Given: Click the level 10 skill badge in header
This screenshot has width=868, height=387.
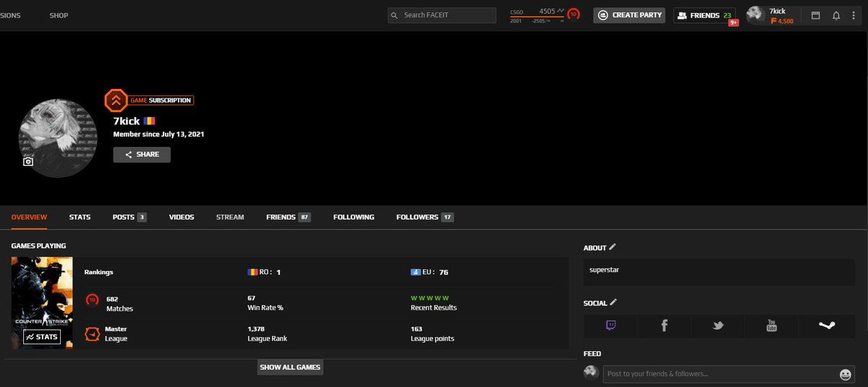Looking at the screenshot, I should pyautogui.click(x=574, y=14).
